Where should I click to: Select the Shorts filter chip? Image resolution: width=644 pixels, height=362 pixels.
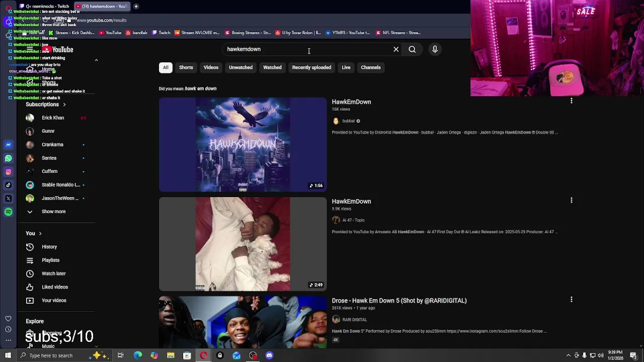tap(186, 67)
